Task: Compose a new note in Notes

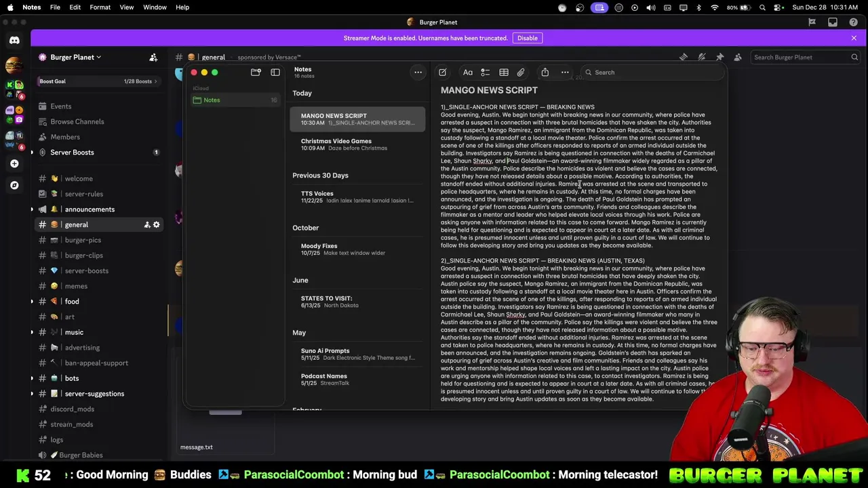Action: (x=442, y=73)
